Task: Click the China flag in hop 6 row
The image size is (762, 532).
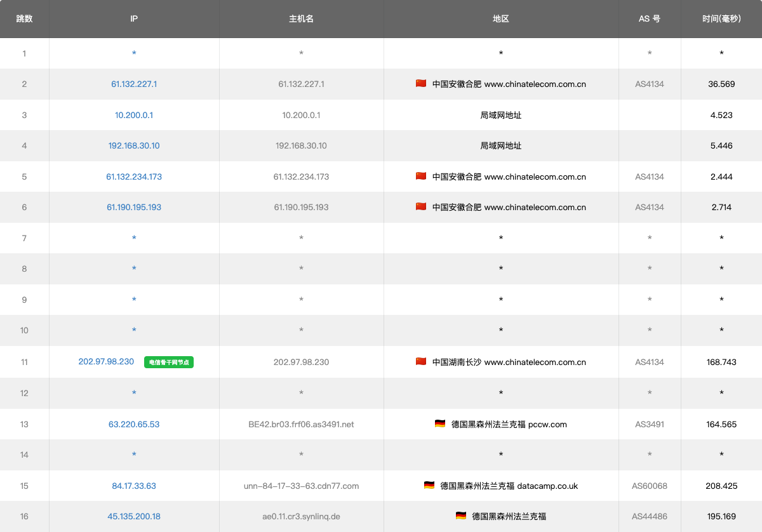Action: pos(421,207)
